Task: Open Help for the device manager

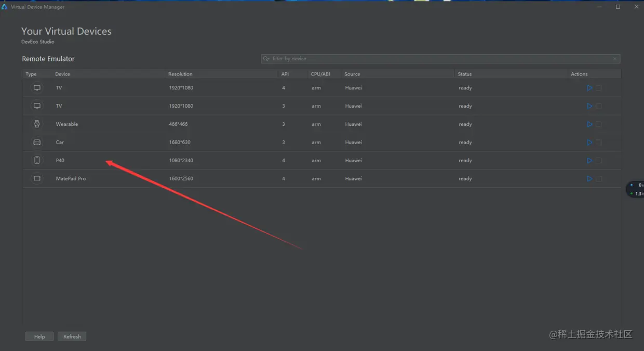Action: (x=39, y=336)
